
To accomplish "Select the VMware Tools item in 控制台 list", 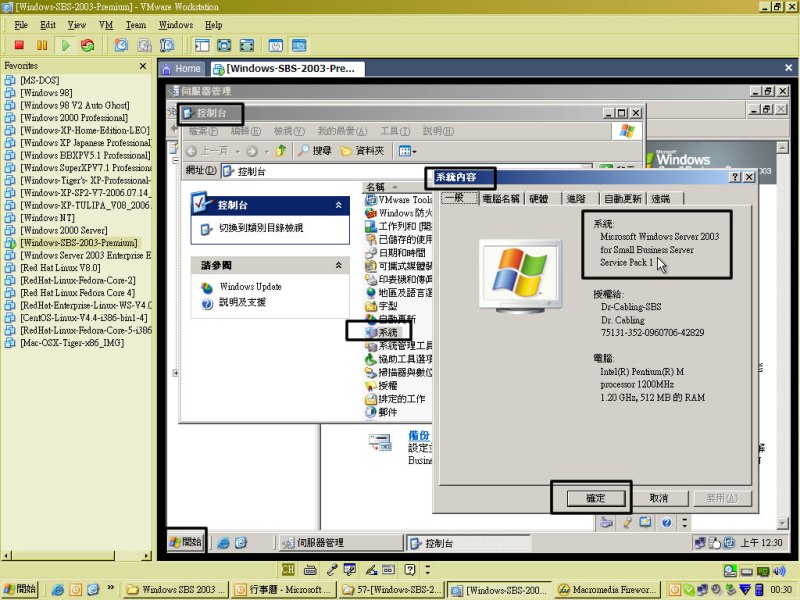I will pos(399,200).
